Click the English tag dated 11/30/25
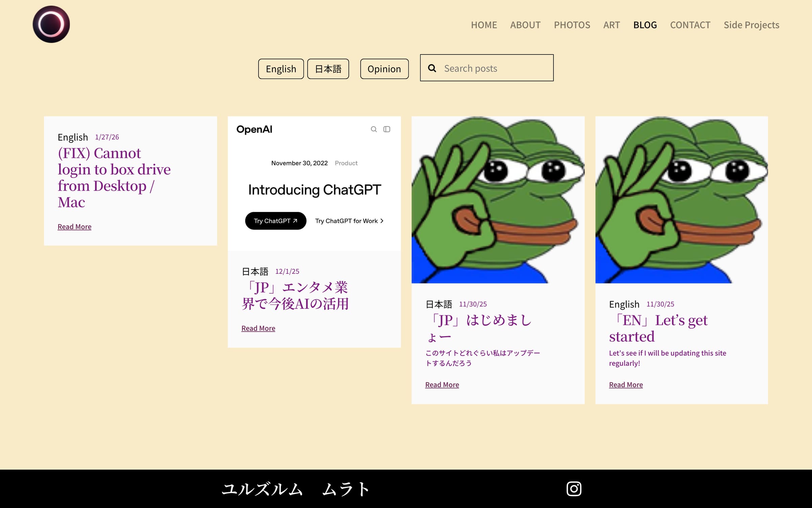 [x=624, y=304]
